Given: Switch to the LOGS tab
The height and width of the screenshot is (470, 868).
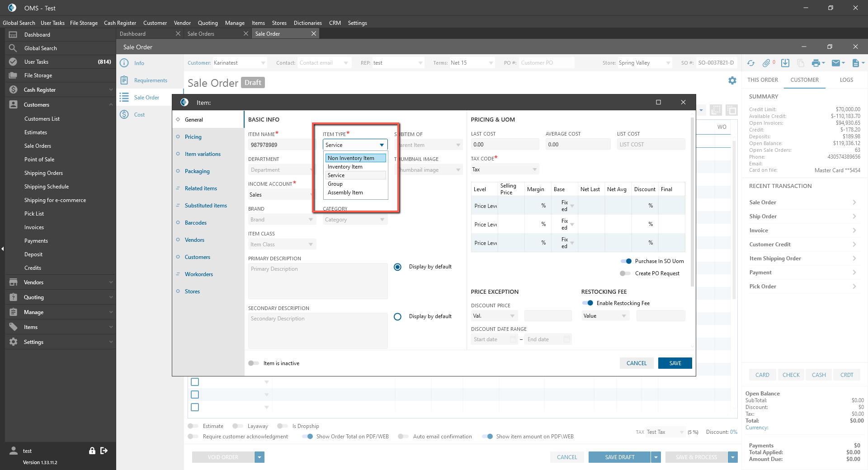Looking at the screenshot, I should (846, 80).
